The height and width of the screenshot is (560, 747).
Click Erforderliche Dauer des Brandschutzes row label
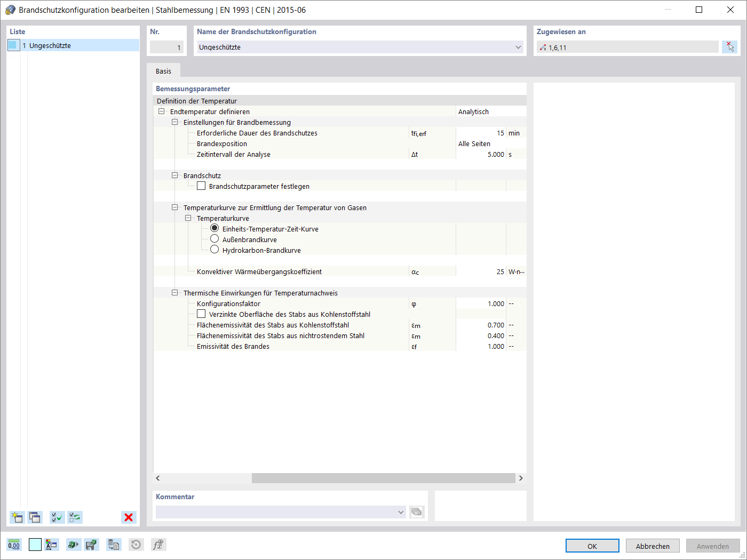coord(257,133)
